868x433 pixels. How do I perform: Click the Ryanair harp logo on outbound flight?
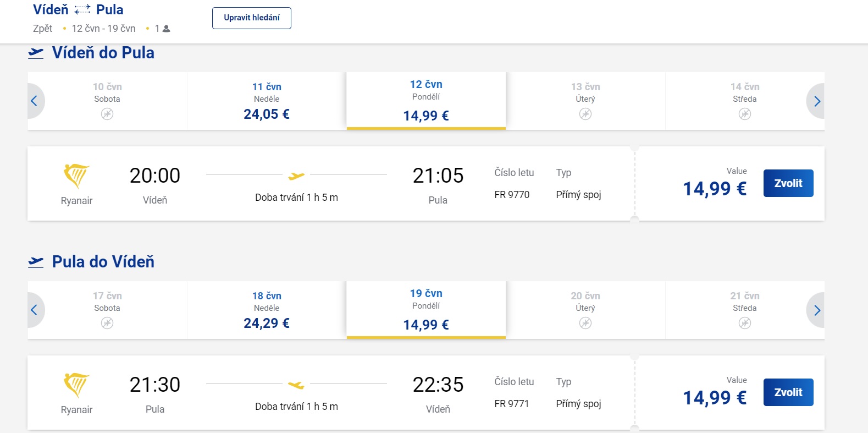pos(76,176)
